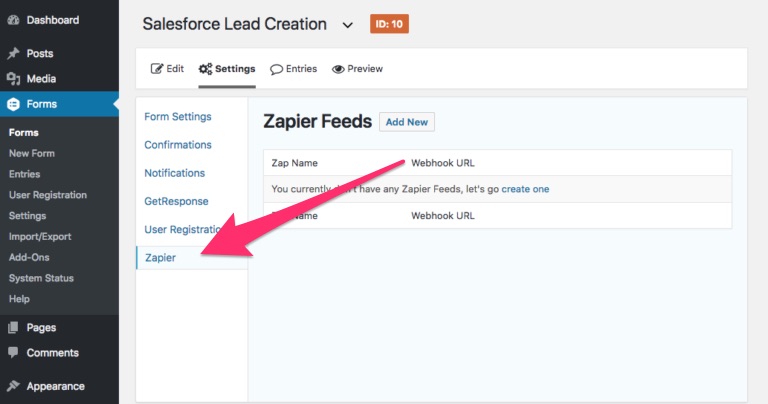Select Zapier in settings list
768x404 pixels.
click(160, 258)
